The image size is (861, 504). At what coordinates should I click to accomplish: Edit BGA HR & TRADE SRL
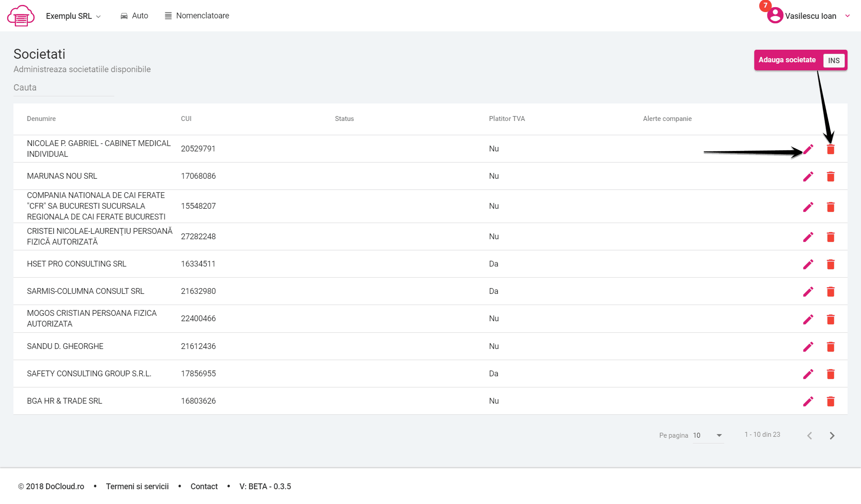click(808, 401)
